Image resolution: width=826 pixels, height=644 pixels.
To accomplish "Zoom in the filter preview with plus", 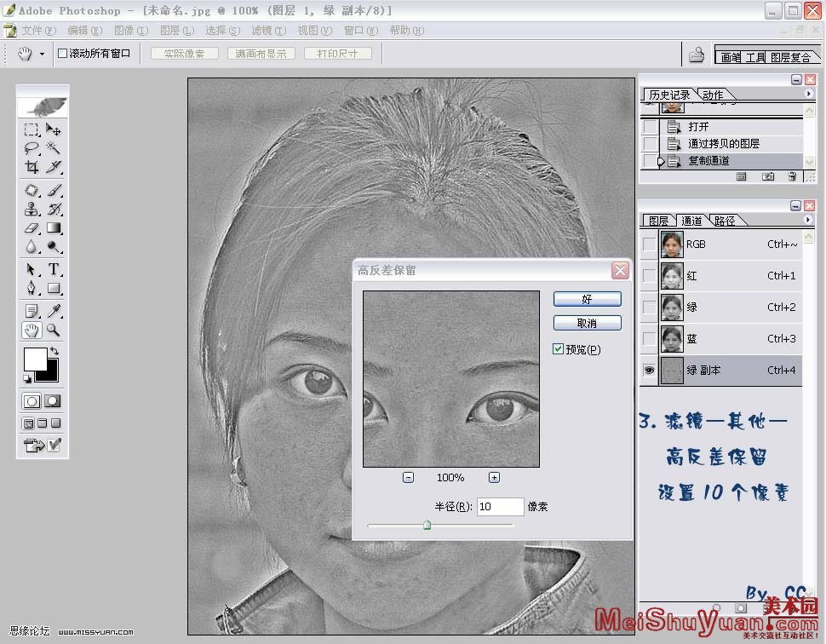I will [494, 478].
